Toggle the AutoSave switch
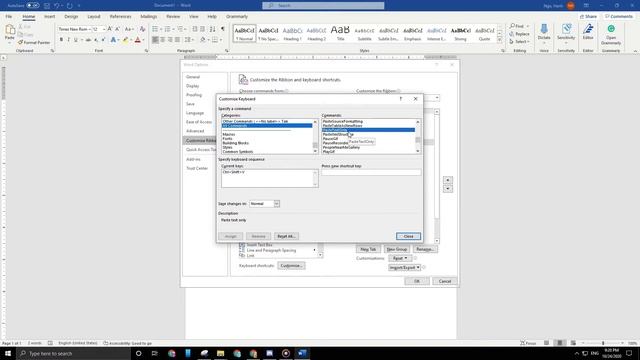The height and width of the screenshot is (360, 640). pyautogui.click(x=33, y=5)
